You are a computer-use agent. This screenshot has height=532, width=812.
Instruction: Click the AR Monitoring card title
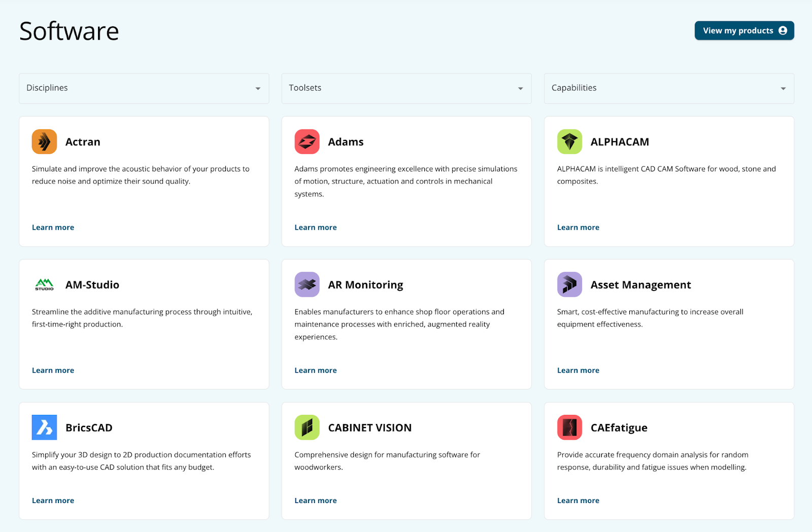(x=365, y=285)
